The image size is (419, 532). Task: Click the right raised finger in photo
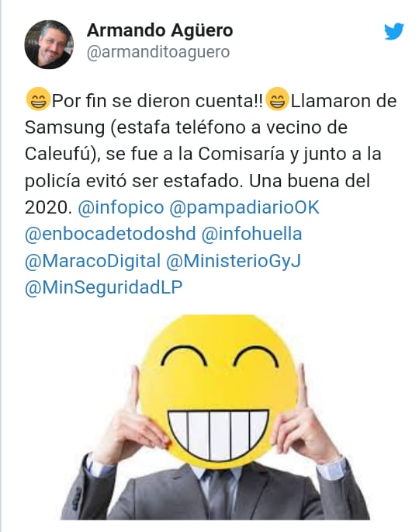tap(303, 385)
